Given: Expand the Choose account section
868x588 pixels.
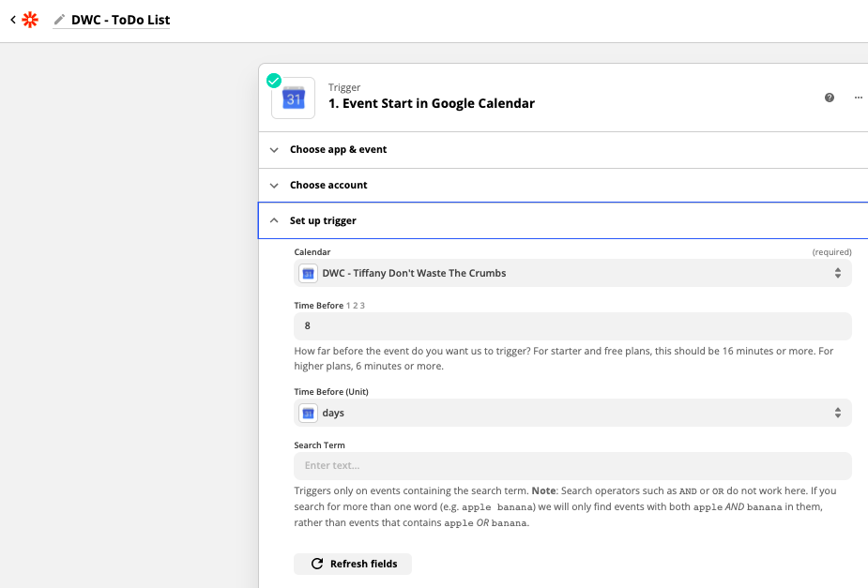Looking at the screenshot, I should (563, 186).
